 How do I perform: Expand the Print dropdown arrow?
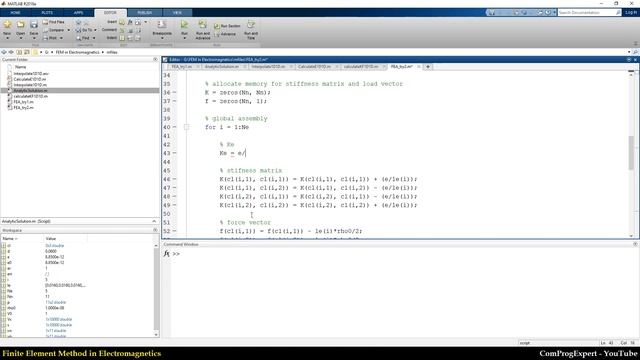(x=61, y=38)
